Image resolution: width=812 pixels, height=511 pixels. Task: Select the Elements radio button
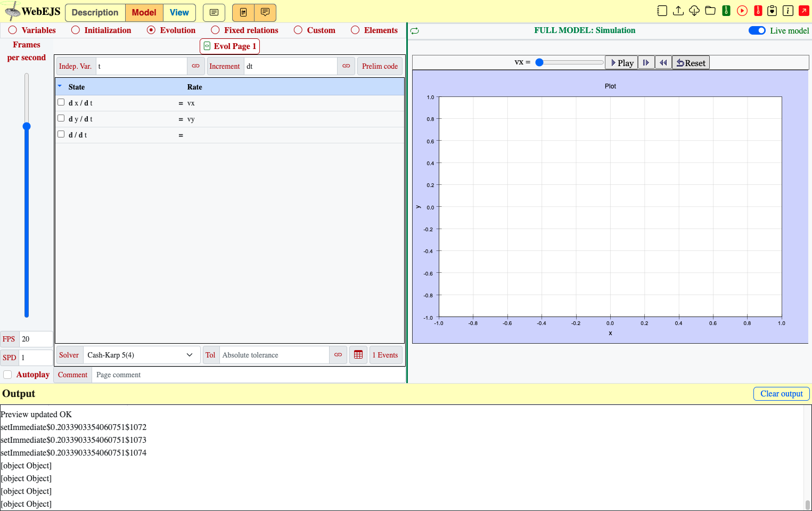tap(355, 30)
